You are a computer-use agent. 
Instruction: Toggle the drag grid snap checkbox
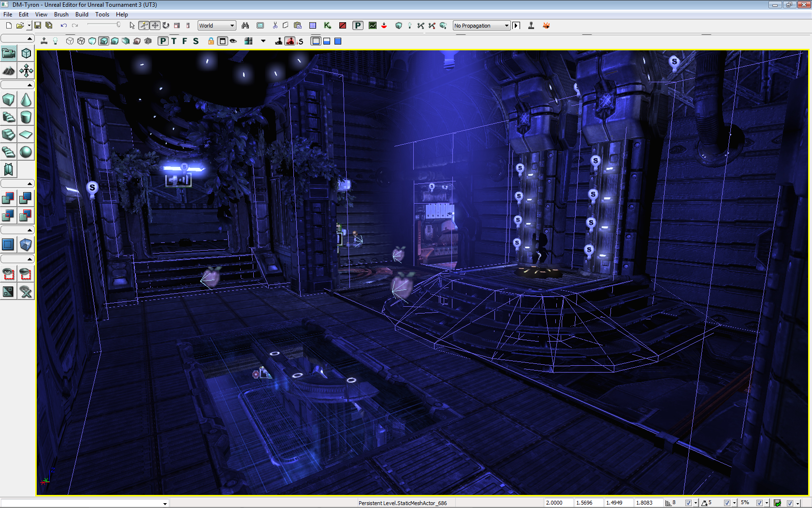tap(688, 503)
